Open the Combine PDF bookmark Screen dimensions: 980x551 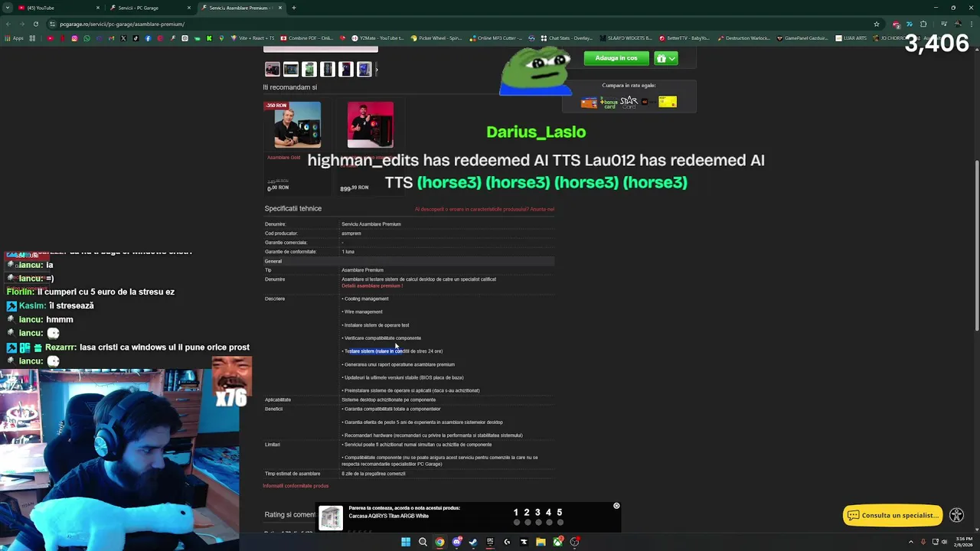click(307, 38)
